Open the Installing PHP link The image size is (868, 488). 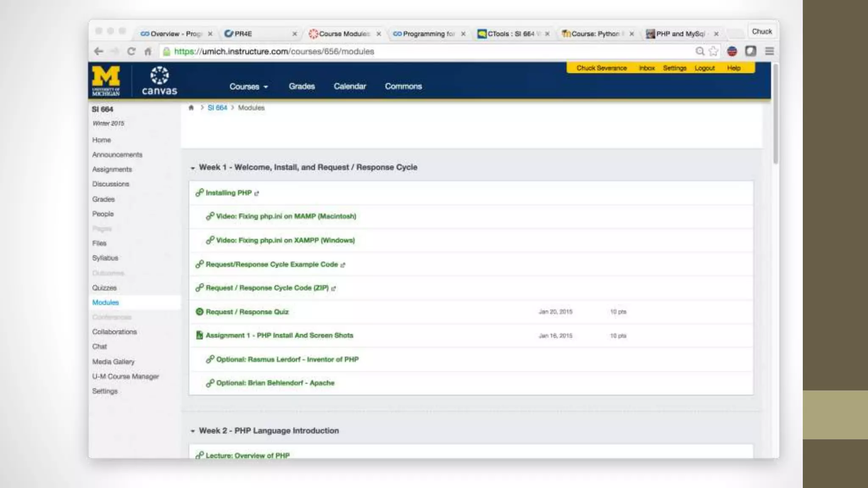tap(228, 193)
